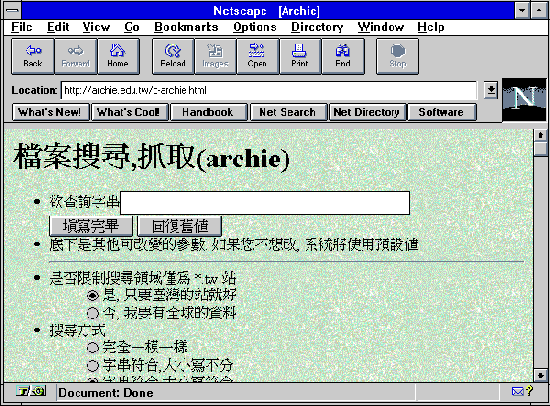Screen dimensions: 550x406
Task: Open the Bookmarks menu
Action: tap(186, 27)
